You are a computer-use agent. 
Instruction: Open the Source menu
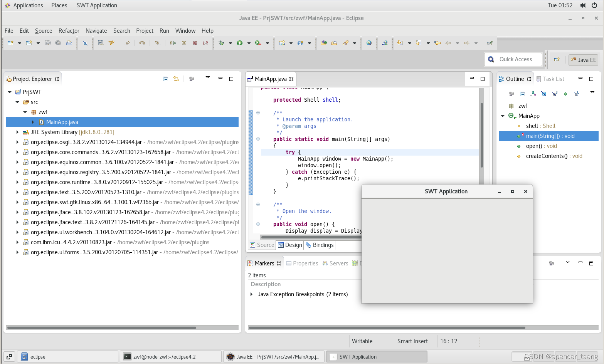(x=44, y=31)
